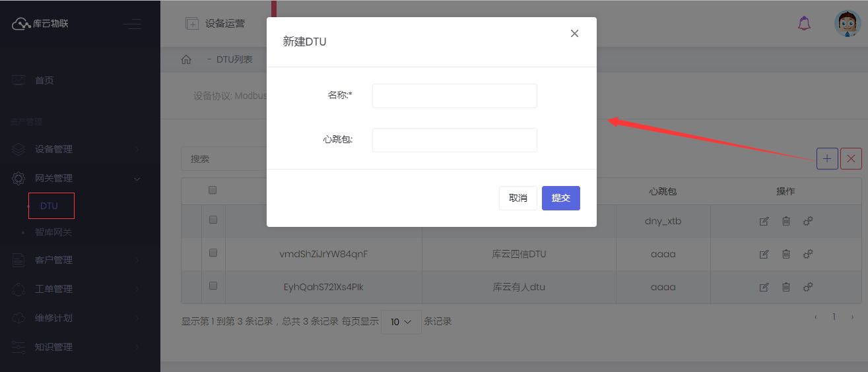Click the 名称 input field
The image size is (868, 372).
point(454,96)
